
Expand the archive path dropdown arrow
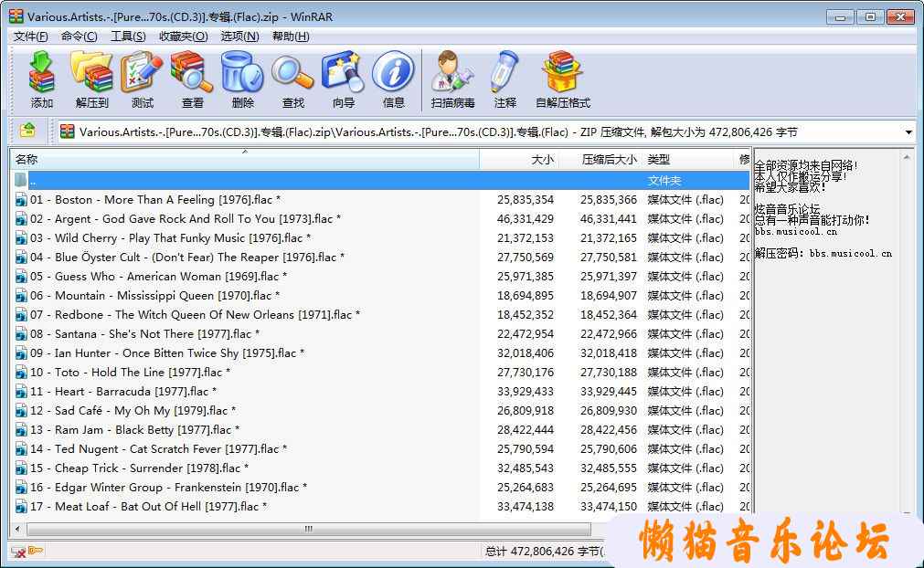pyautogui.click(x=908, y=132)
